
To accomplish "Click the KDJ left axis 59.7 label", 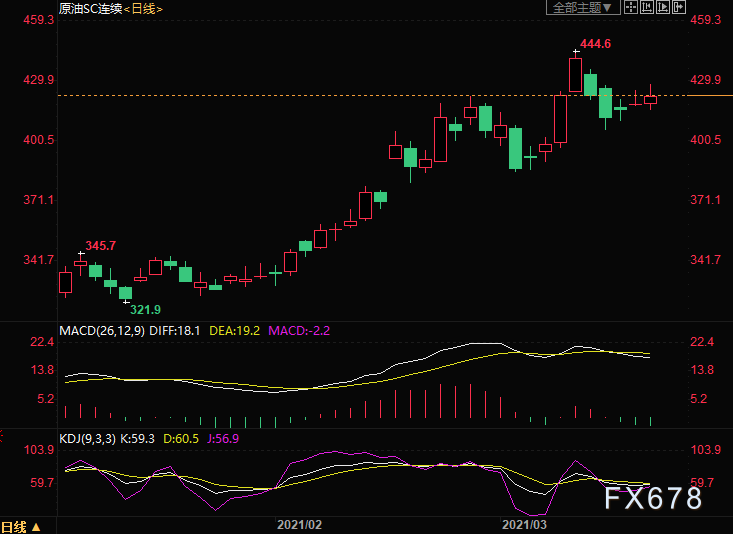I will point(42,483).
